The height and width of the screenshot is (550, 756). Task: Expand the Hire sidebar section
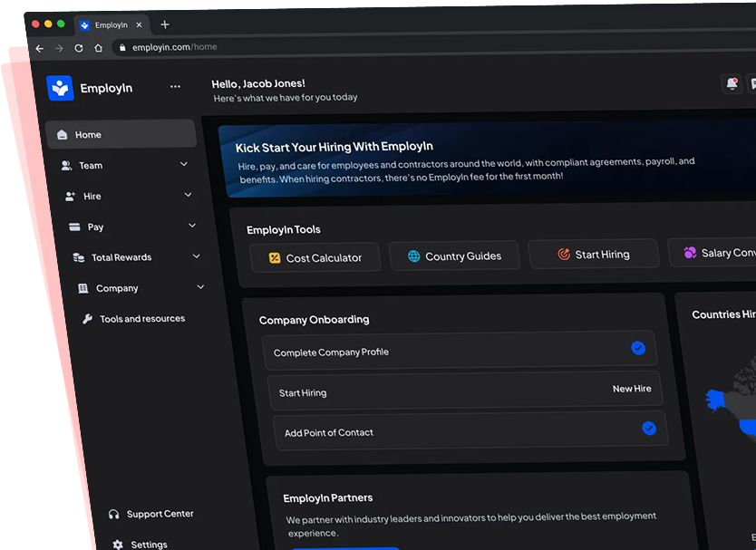pos(188,195)
